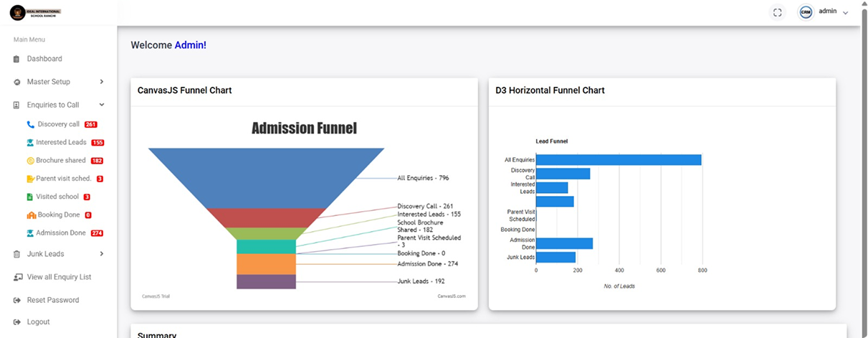Open Dashboard menu item

(x=44, y=59)
